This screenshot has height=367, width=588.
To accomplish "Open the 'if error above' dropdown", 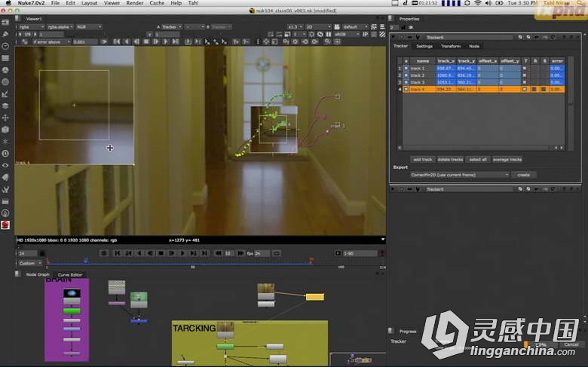I will (51, 41).
